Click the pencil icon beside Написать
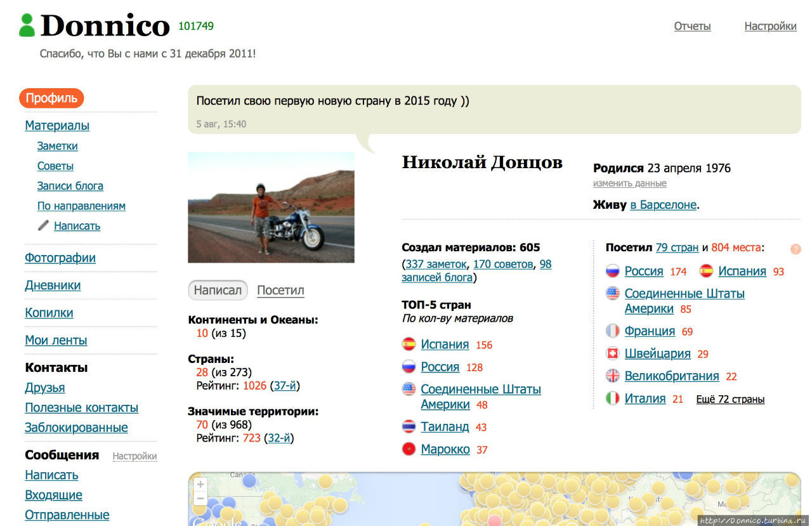This screenshot has width=812, height=526. [x=43, y=225]
